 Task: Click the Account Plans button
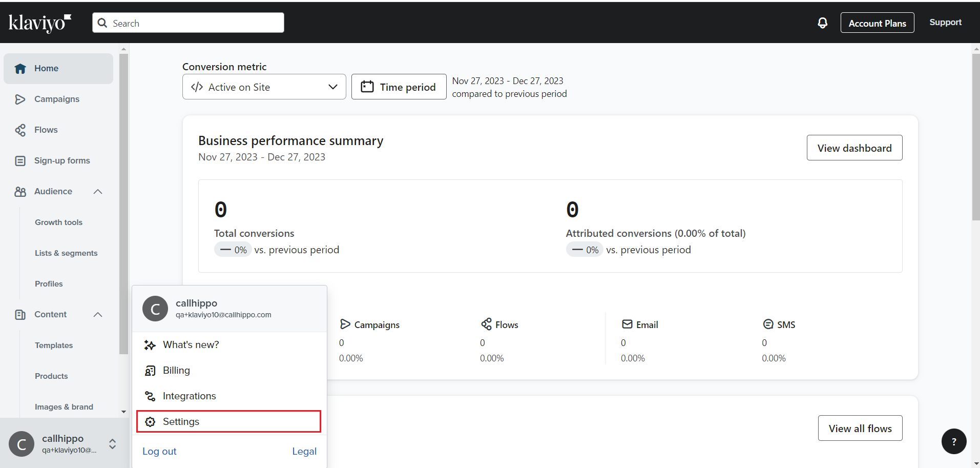click(877, 23)
